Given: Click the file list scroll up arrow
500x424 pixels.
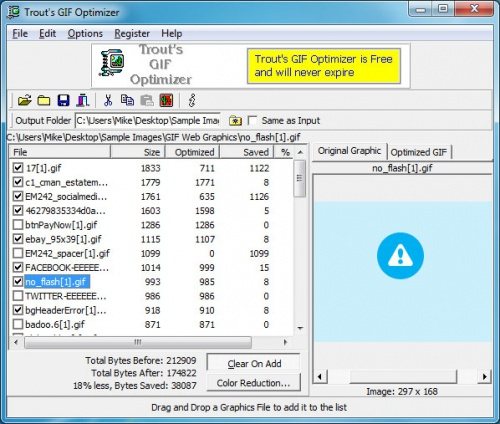Looking at the screenshot, I should click(x=300, y=152).
